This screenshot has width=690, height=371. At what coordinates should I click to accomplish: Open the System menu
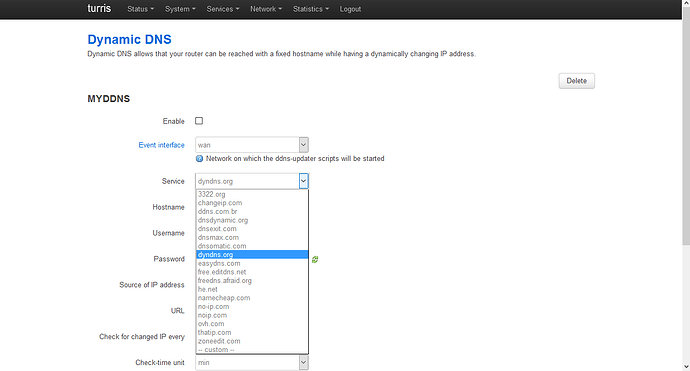click(x=180, y=9)
